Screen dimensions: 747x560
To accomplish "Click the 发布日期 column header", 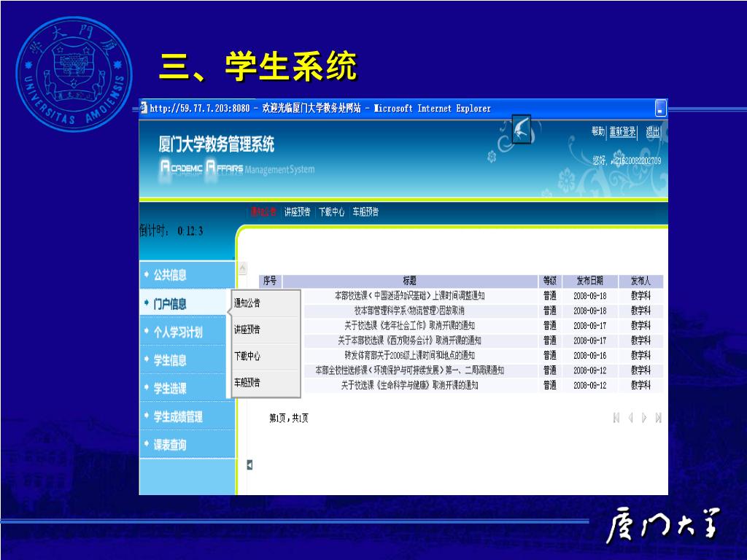I will [x=589, y=281].
